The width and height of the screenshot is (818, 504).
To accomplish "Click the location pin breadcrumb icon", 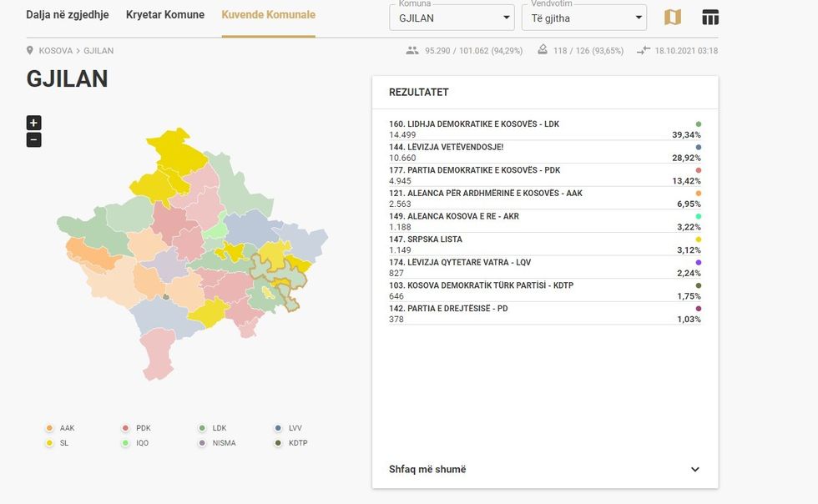I will [31, 51].
